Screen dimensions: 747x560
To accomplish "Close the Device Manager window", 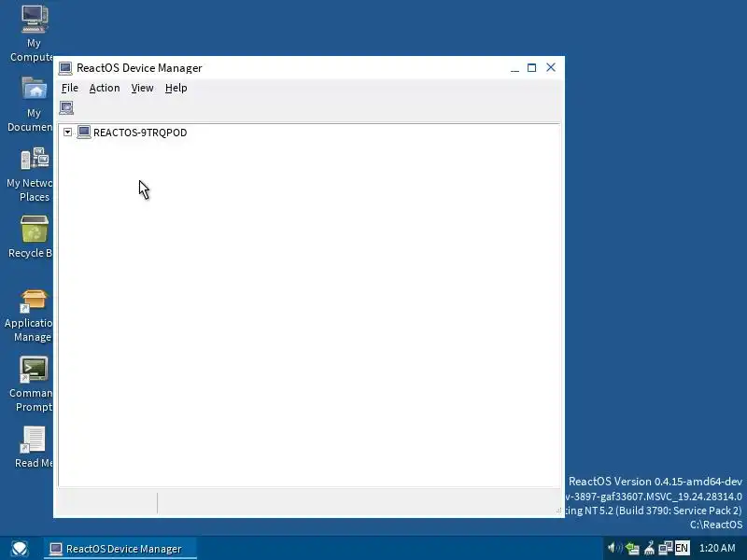I will point(551,67).
